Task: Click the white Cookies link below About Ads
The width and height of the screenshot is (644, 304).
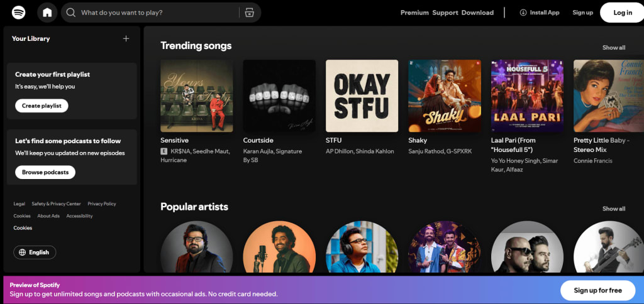Action: 23,228
